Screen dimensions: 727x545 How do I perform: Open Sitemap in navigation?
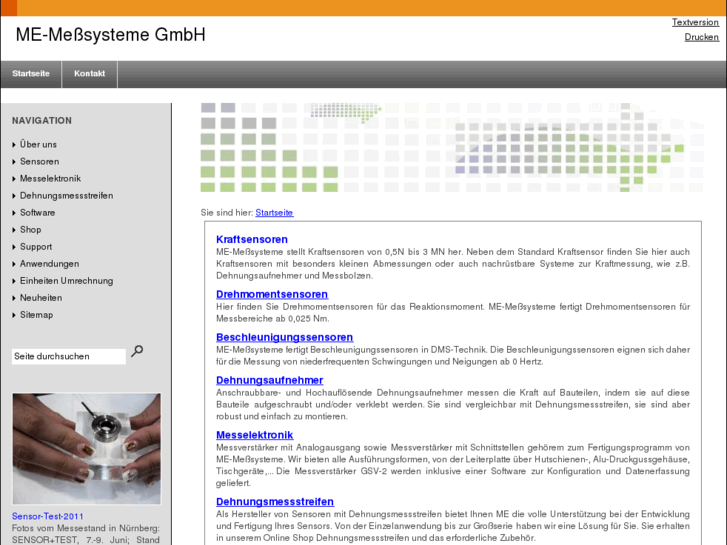point(36,314)
